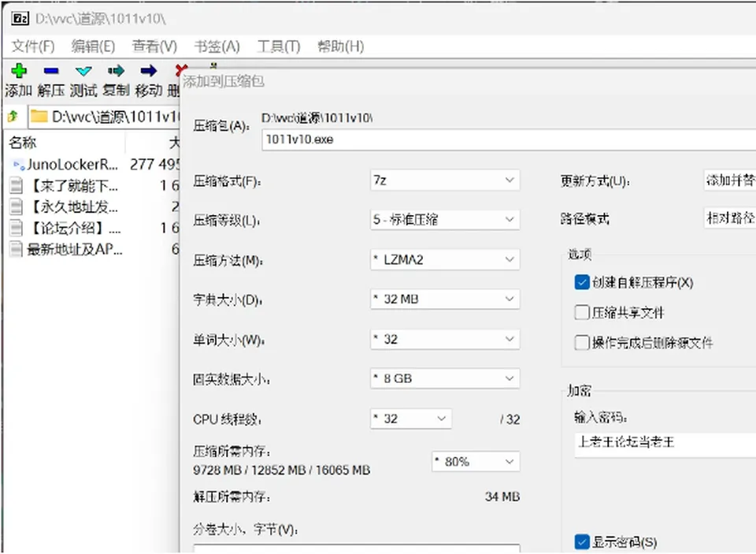Open the 工具(T) menu

pos(279,46)
